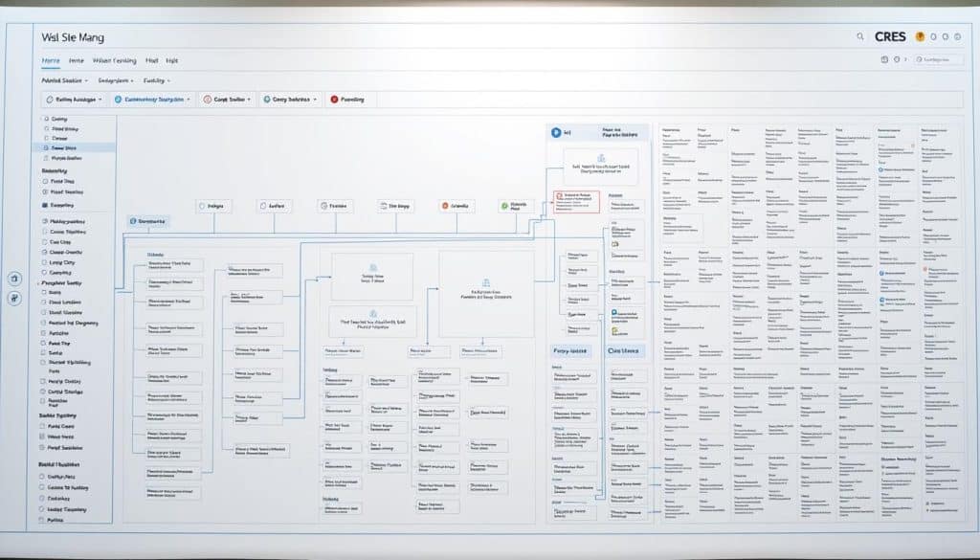
Task: Expand the arrow on the first toolbar button
Action: coord(100,100)
